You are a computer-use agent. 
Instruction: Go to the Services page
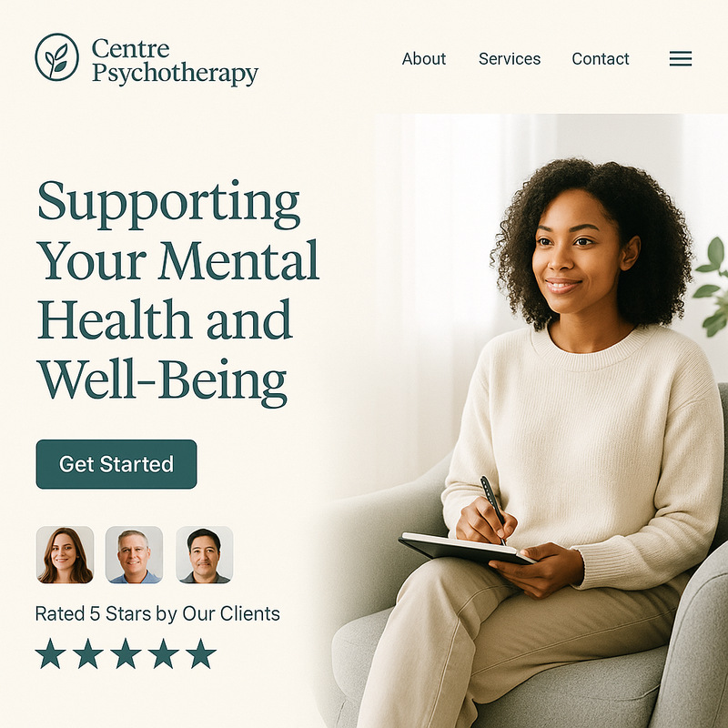510,59
